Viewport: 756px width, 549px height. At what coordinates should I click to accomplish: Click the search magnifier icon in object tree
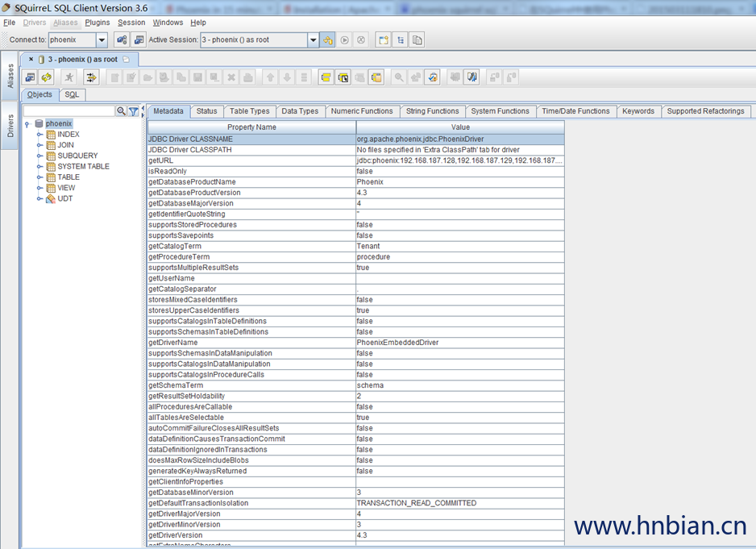click(x=122, y=111)
